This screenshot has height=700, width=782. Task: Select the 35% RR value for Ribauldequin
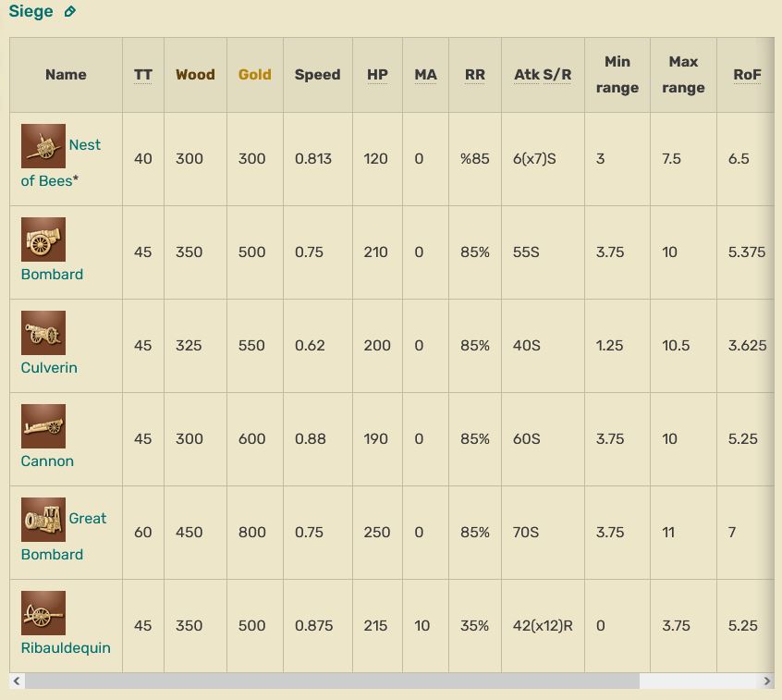474,626
